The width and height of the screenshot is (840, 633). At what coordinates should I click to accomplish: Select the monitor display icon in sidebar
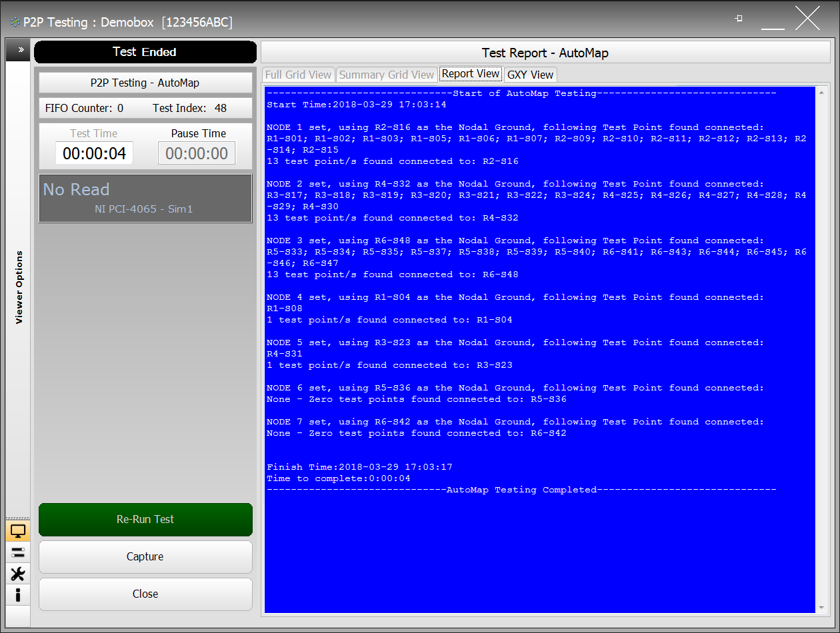pos(18,531)
